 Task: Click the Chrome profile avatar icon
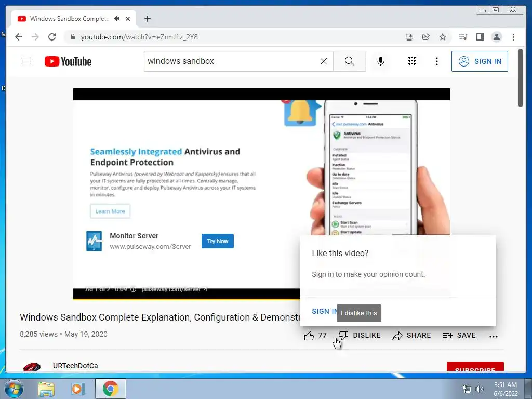(x=496, y=37)
